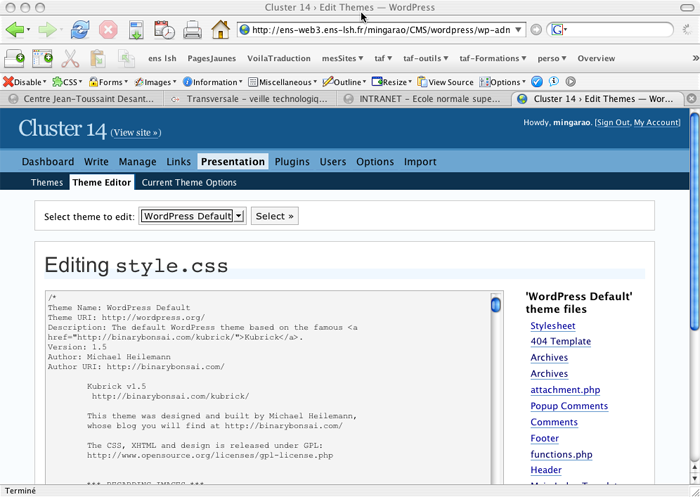Click the Forward arrow button

coord(47,30)
